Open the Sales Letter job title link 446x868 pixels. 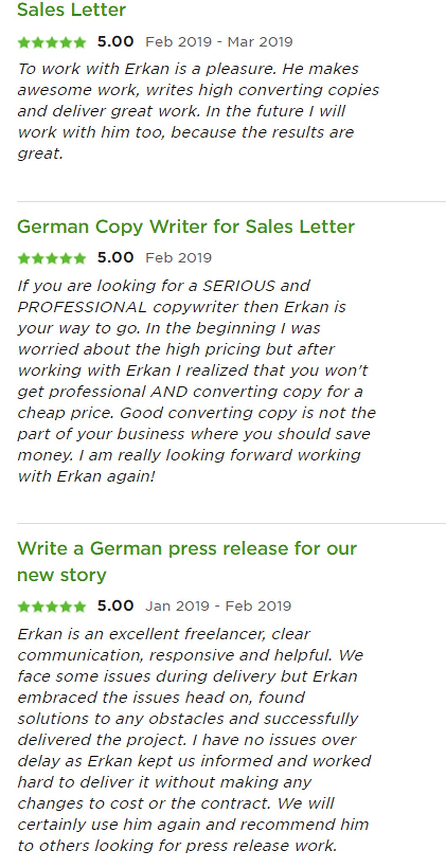pyautogui.click(x=71, y=10)
